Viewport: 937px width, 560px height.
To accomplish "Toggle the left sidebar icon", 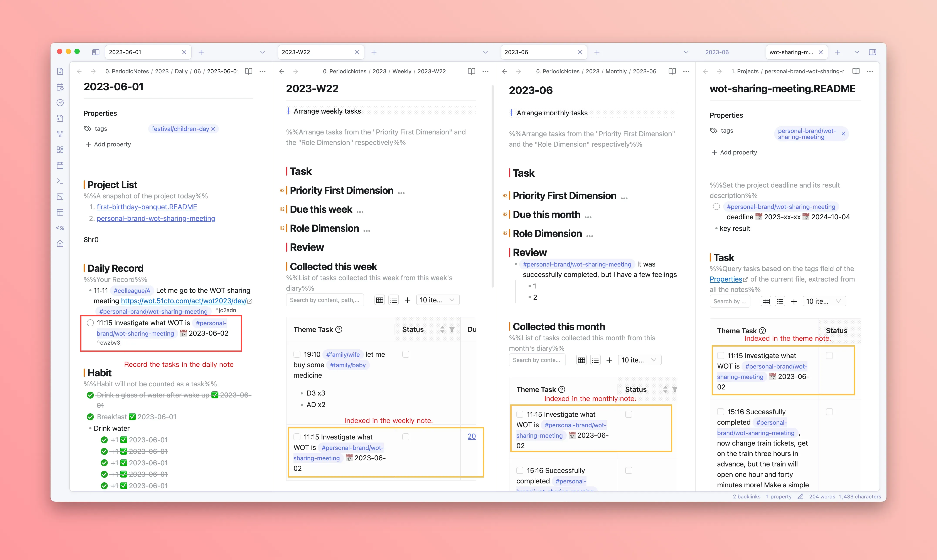I will 96,52.
